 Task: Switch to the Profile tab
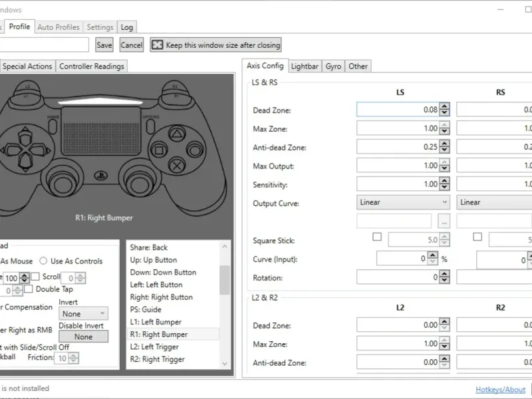19,27
